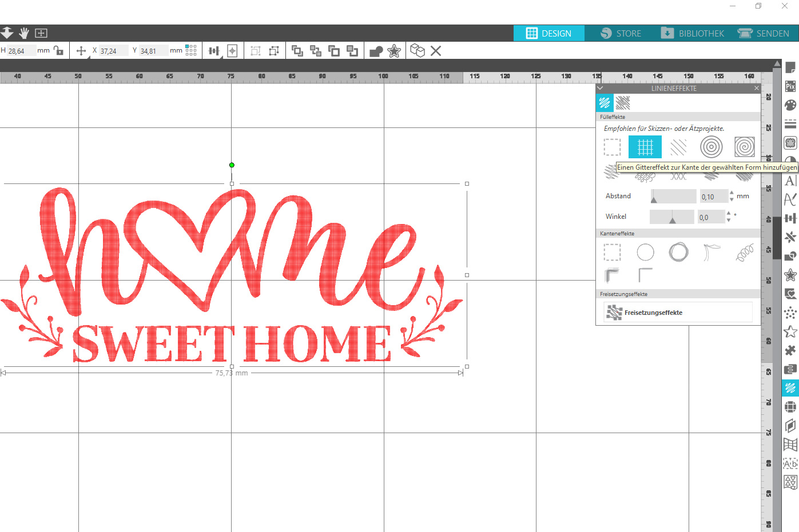Screen dimensions: 799x532
Task: Select no fill effect option
Action: click(x=612, y=147)
